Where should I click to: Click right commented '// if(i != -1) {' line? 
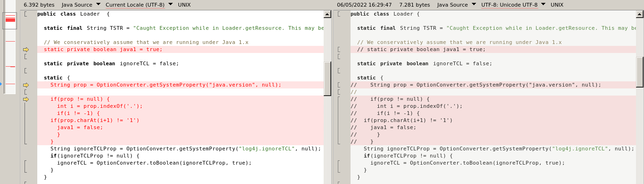385,114
